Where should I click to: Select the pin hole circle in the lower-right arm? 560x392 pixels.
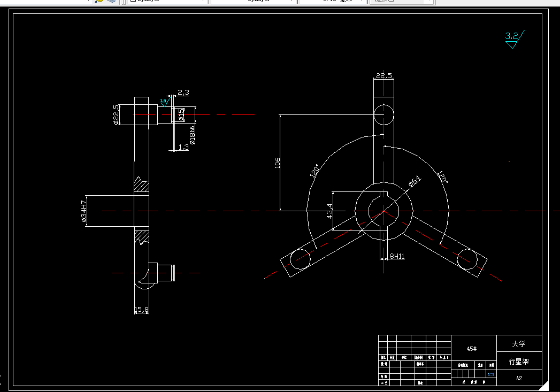(467, 259)
